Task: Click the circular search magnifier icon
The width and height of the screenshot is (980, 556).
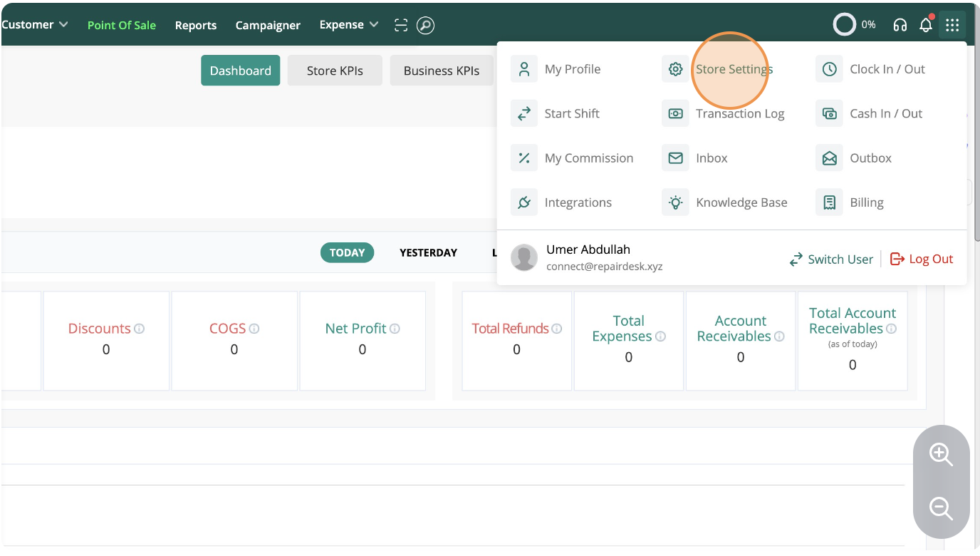Action: [425, 25]
